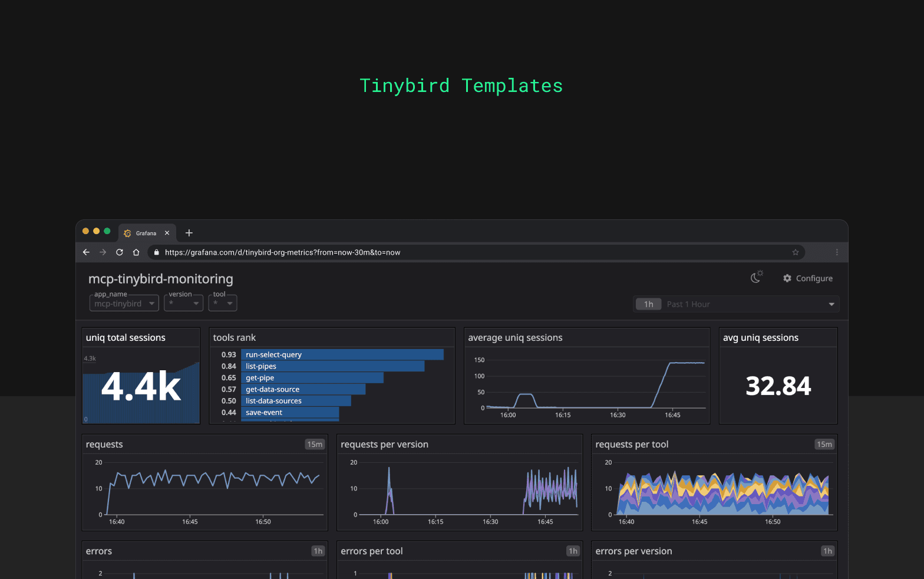Click the errors panel title

point(99,551)
